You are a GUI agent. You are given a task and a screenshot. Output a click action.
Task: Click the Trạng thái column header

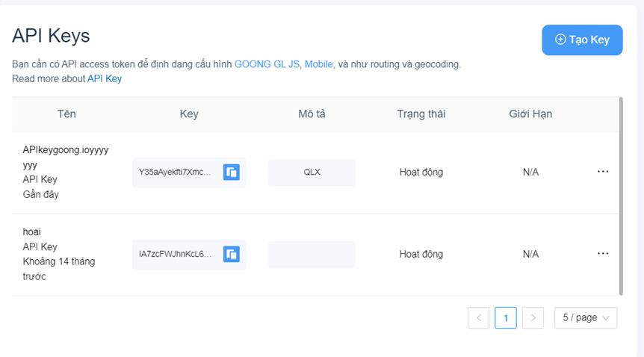pyautogui.click(x=421, y=114)
